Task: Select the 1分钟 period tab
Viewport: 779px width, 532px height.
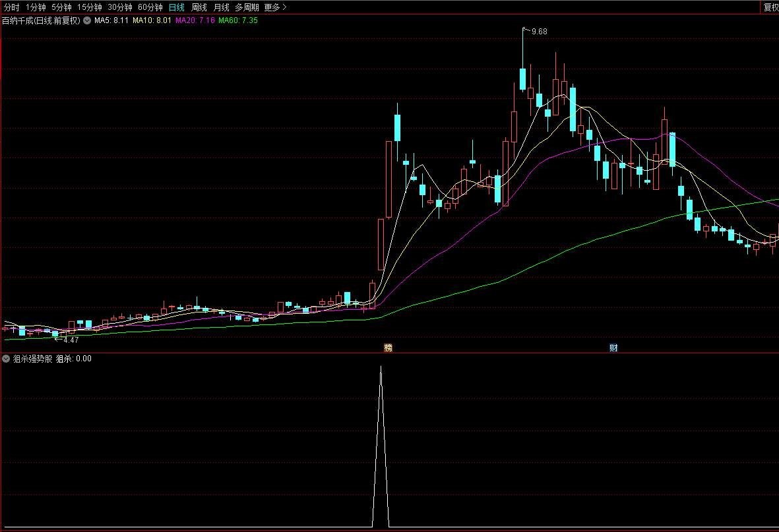Action: tap(36, 7)
